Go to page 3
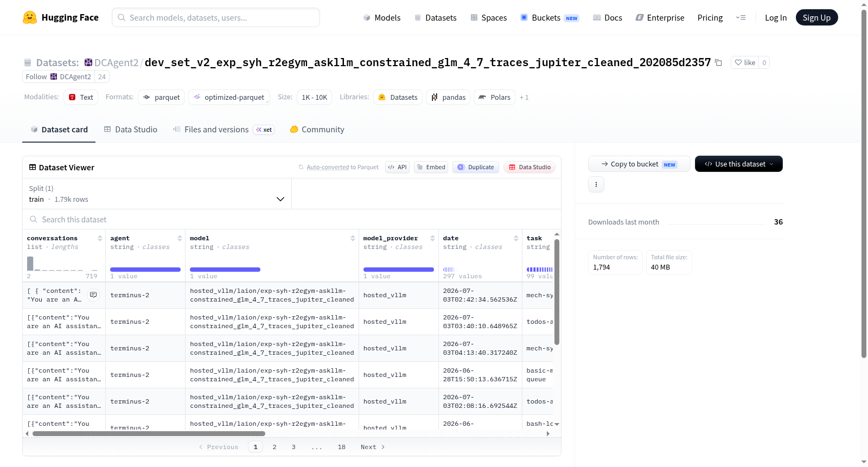Image resolution: width=868 pixels, height=467 pixels. [293, 447]
